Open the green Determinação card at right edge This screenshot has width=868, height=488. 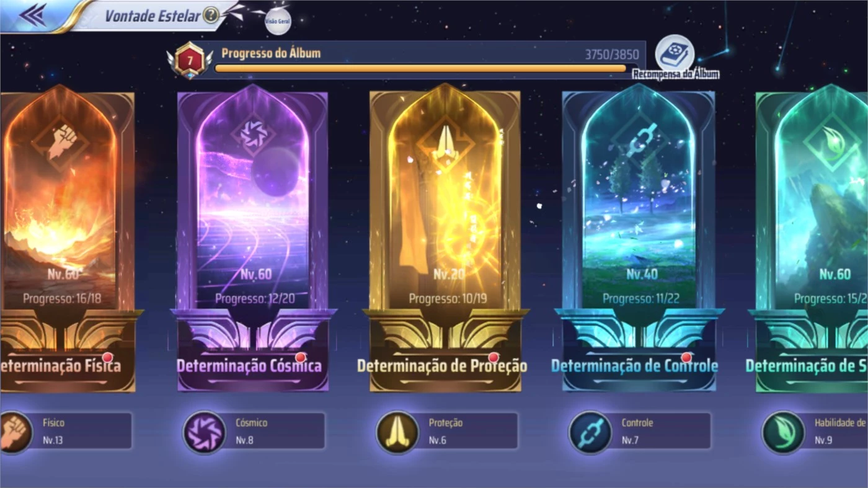(811, 238)
